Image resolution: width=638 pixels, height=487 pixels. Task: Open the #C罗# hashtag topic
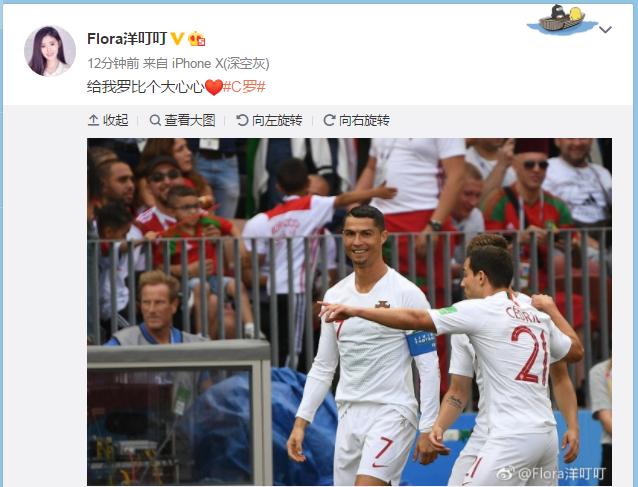244,87
